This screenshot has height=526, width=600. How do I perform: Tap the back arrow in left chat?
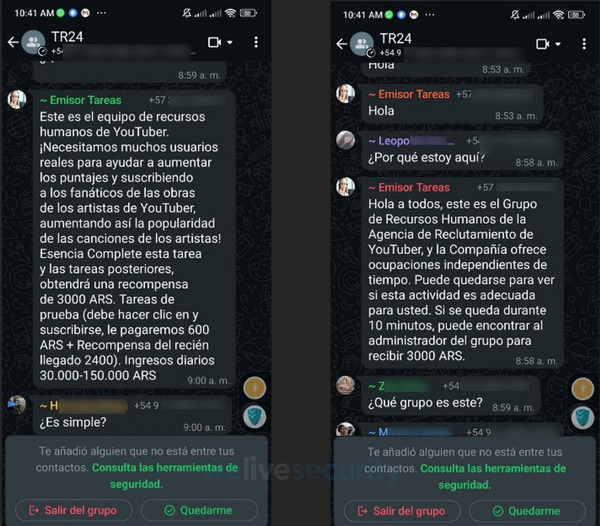13,42
